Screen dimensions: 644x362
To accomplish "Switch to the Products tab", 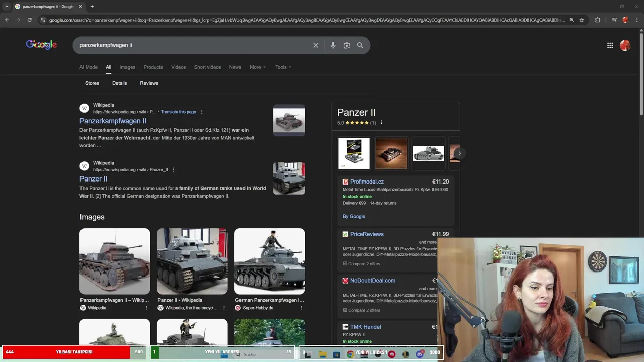I will 153,67.
